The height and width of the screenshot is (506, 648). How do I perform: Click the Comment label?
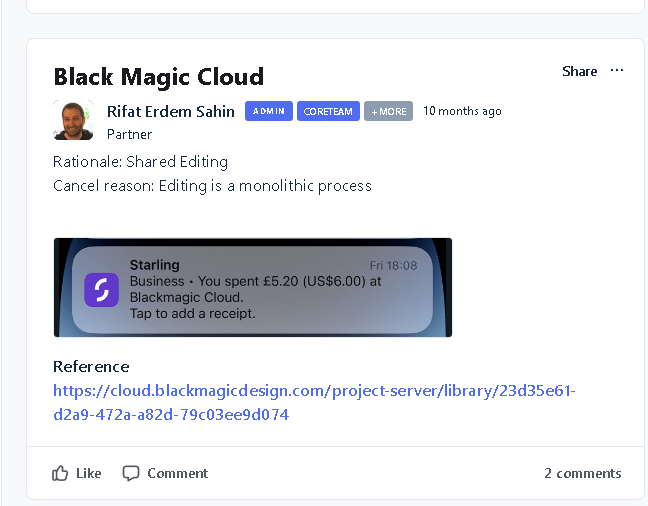pos(178,473)
